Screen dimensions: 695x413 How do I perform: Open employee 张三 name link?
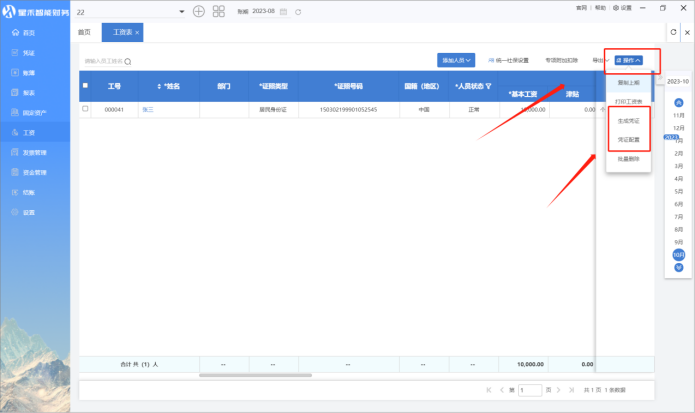[x=148, y=109]
